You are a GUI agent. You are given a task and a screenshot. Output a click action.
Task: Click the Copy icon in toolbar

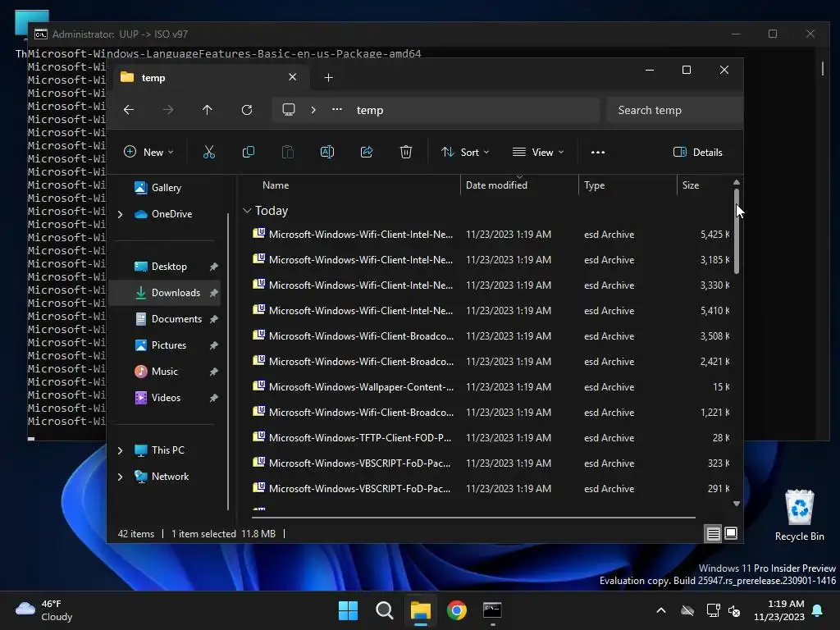(248, 152)
